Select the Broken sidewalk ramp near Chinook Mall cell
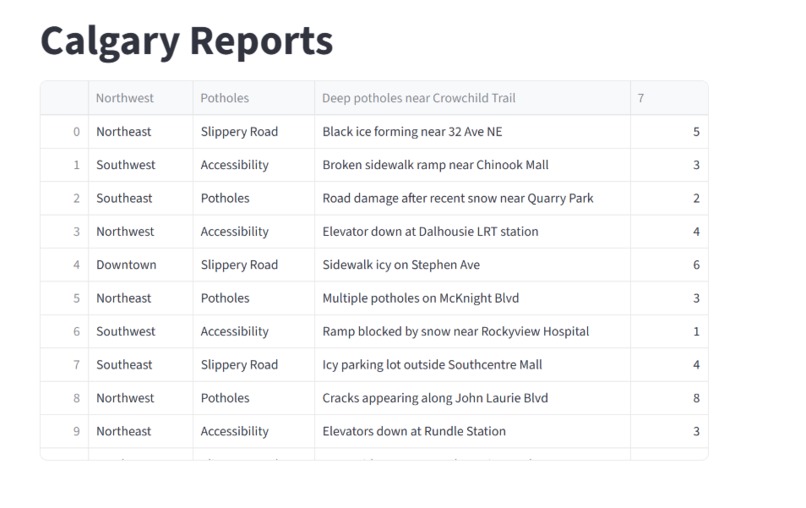 [472, 165]
